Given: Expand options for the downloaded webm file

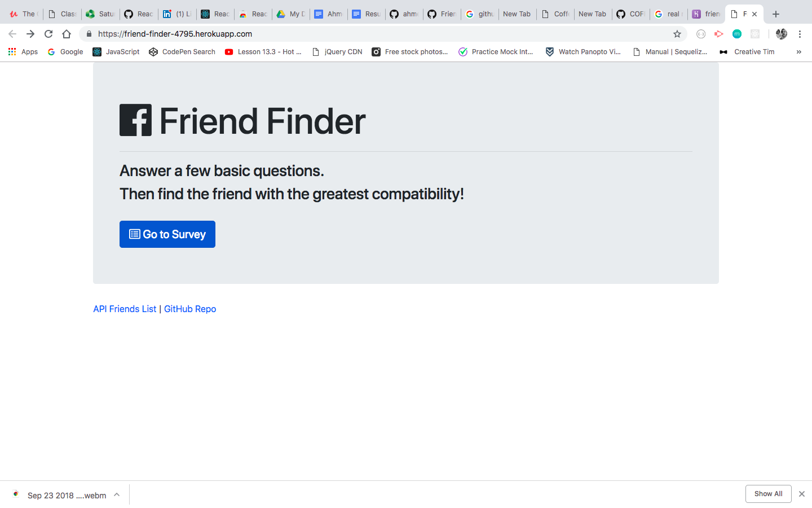Looking at the screenshot, I should tap(117, 494).
